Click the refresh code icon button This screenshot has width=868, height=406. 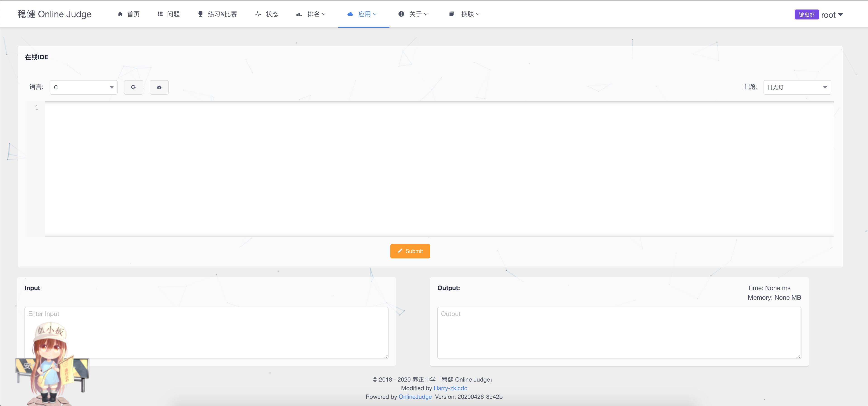tap(133, 87)
